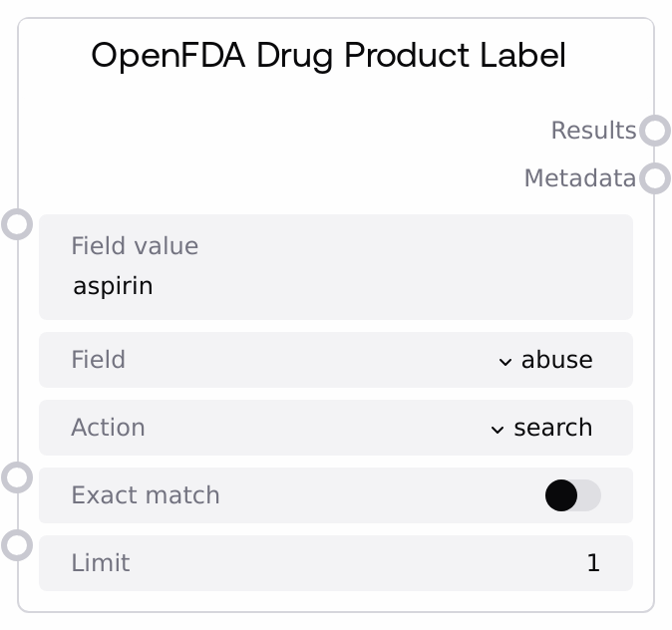This screenshot has width=672, height=630.
Task: Select the OpenFDA Drug Product Label title
Action: [x=328, y=56]
